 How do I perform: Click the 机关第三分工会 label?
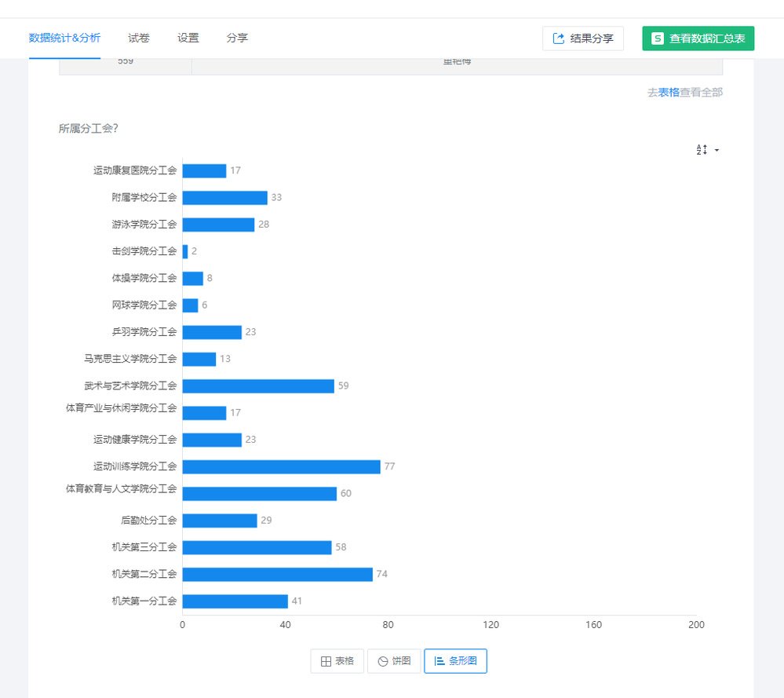144,547
